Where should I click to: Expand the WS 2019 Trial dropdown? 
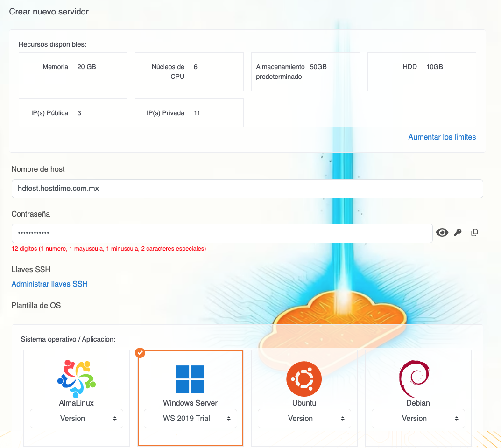(191, 419)
